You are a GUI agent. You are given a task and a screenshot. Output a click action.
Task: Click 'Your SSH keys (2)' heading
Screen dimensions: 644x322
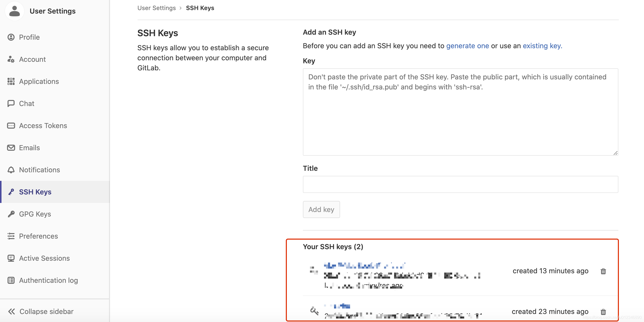[x=333, y=247]
